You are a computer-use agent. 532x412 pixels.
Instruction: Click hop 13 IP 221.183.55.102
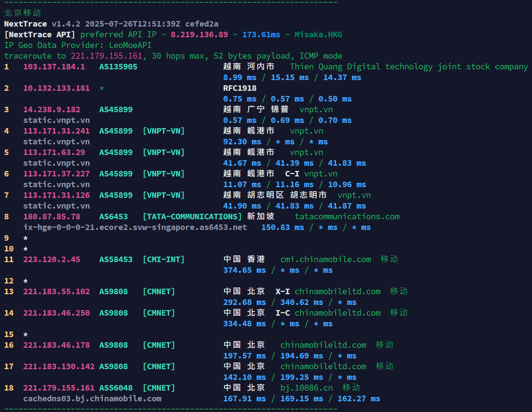[56, 291]
